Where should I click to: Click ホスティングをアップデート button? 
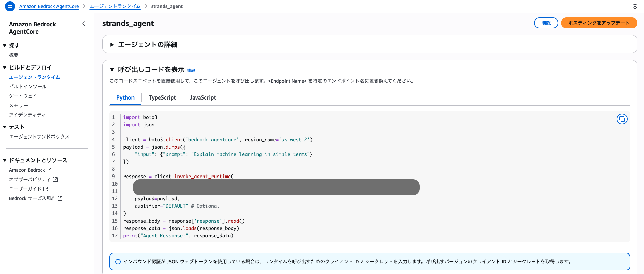click(x=599, y=23)
